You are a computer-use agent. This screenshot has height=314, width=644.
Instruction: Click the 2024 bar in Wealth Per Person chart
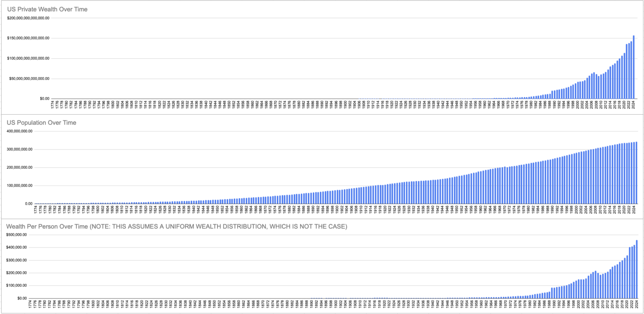coord(637,269)
